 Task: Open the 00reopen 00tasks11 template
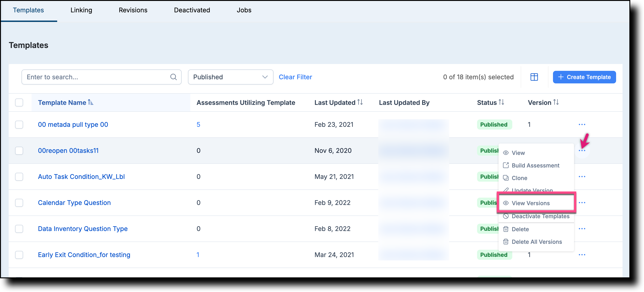coord(68,151)
